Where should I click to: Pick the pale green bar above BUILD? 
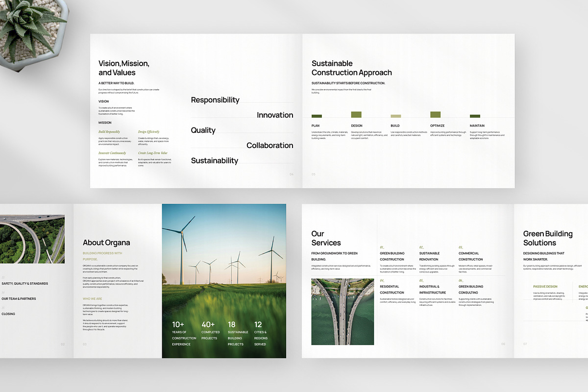396,116
